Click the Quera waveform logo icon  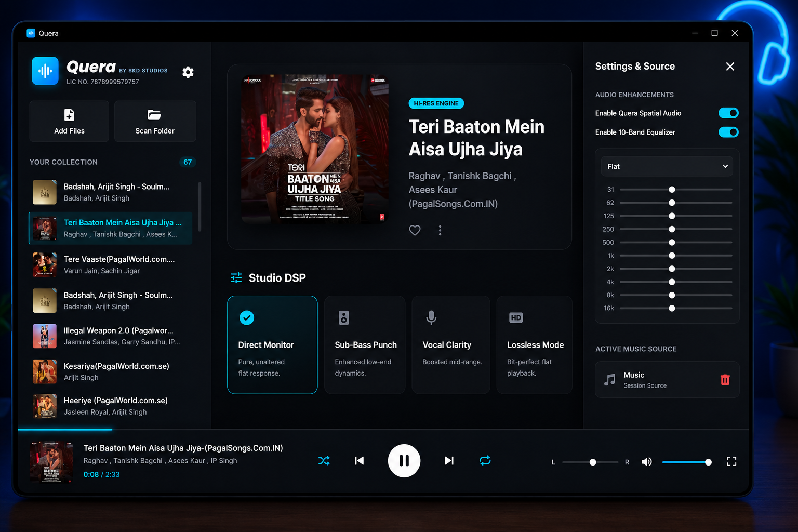click(x=45, y=71)
